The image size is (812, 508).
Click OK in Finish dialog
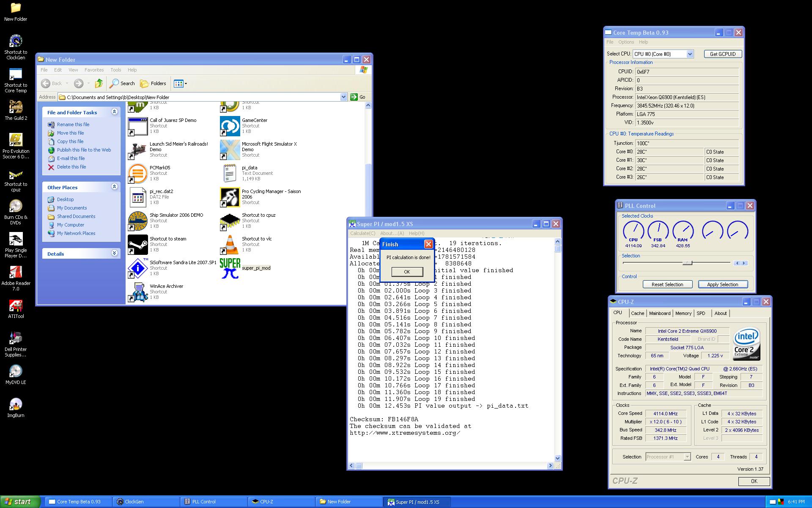click(x=407, y=272)
